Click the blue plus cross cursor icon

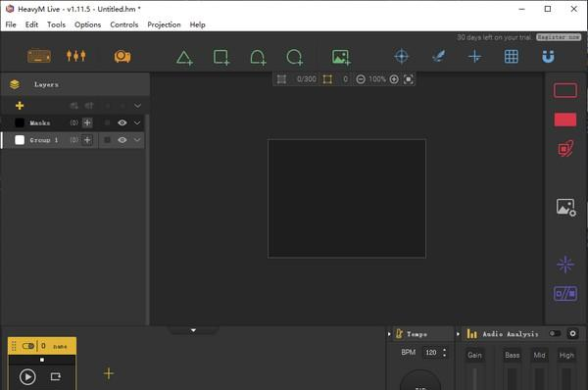point(474,57)
